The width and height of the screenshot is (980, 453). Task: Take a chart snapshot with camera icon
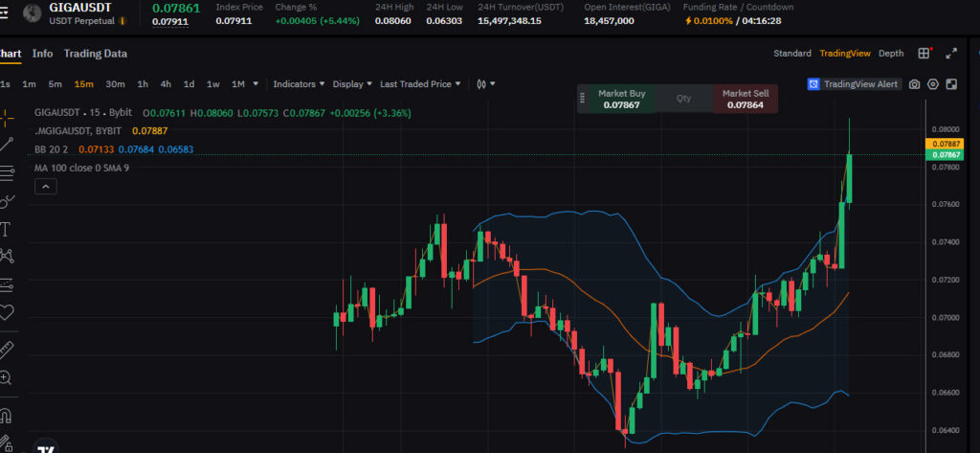pyautogui.click(x=914, y=84)
